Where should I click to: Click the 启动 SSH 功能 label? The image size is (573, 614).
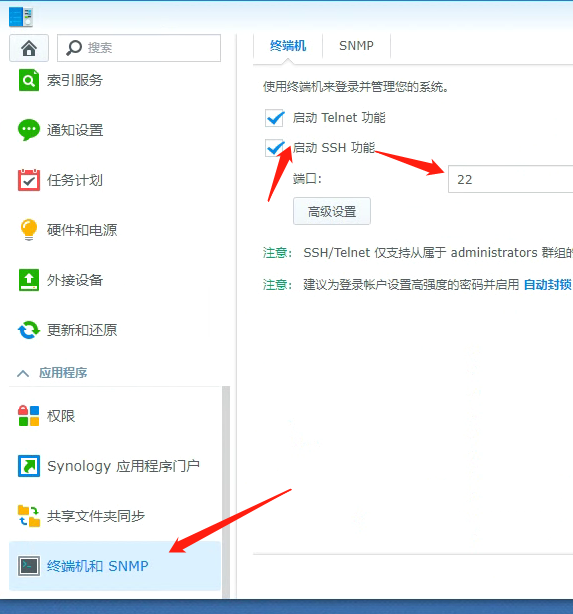pyautogui.click(x=334, y=148)
